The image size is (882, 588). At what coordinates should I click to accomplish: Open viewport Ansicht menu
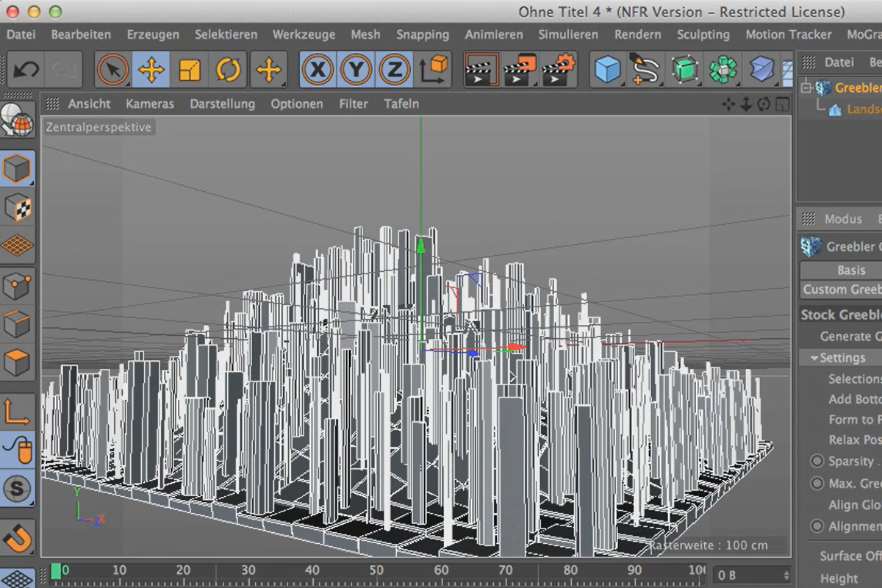pos(90,104)
